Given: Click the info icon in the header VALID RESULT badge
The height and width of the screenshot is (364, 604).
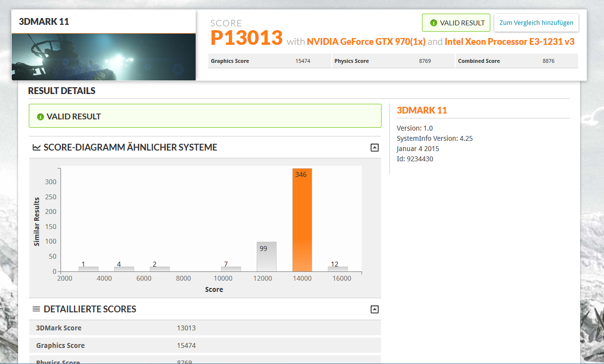Looking at the screenshot, I should [x=434, y=23].
